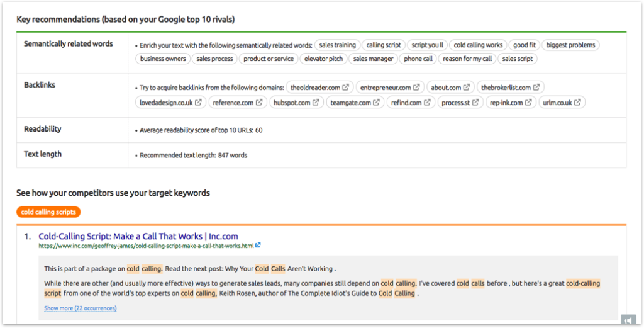Open rep-ink.com domain link
The height and width of the screenshot is (328, 644).
point(506,103)
